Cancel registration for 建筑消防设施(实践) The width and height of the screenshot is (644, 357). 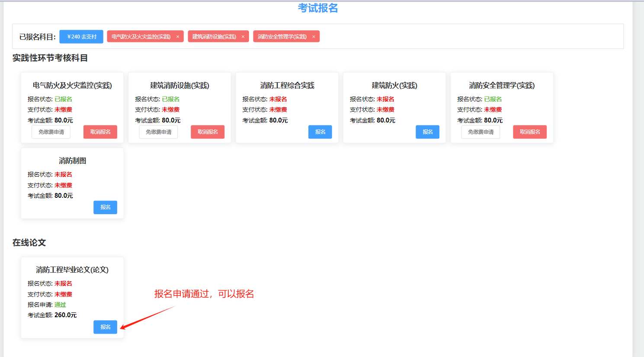208,132
